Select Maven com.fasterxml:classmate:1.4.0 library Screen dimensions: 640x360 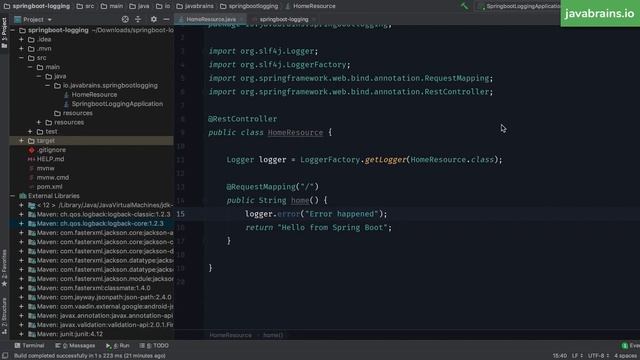pos(93,288)
